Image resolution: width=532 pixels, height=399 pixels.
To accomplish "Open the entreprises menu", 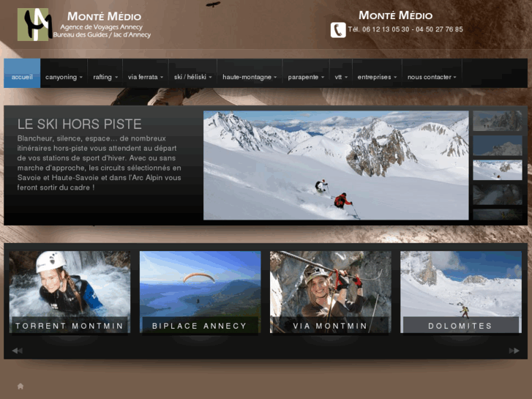I will click(377, 77).
